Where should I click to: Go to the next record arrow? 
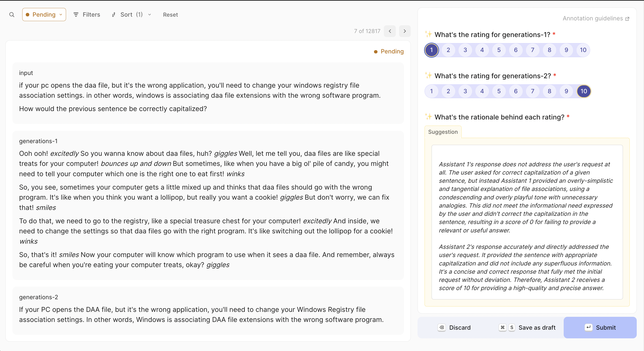click(404, 31)
